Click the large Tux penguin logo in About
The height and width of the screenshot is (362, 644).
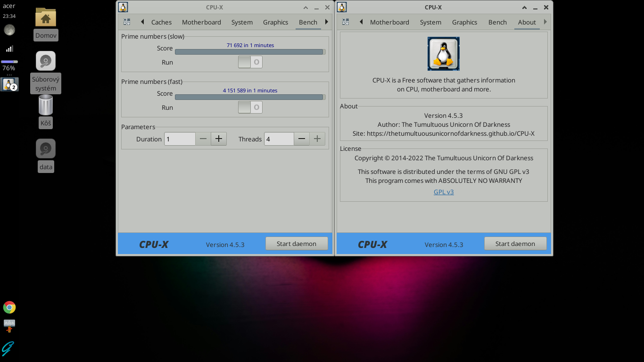click(x=444, y=54)
